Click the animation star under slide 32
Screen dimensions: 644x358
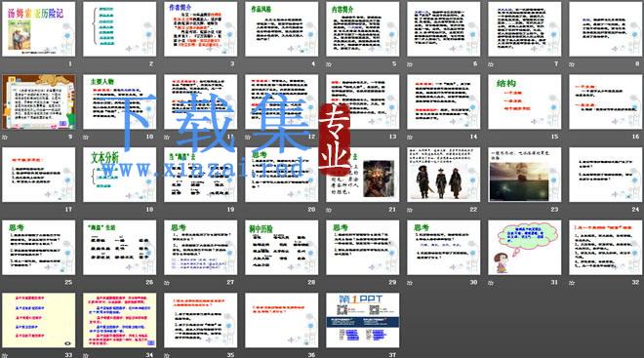click(x=572, y=283)
